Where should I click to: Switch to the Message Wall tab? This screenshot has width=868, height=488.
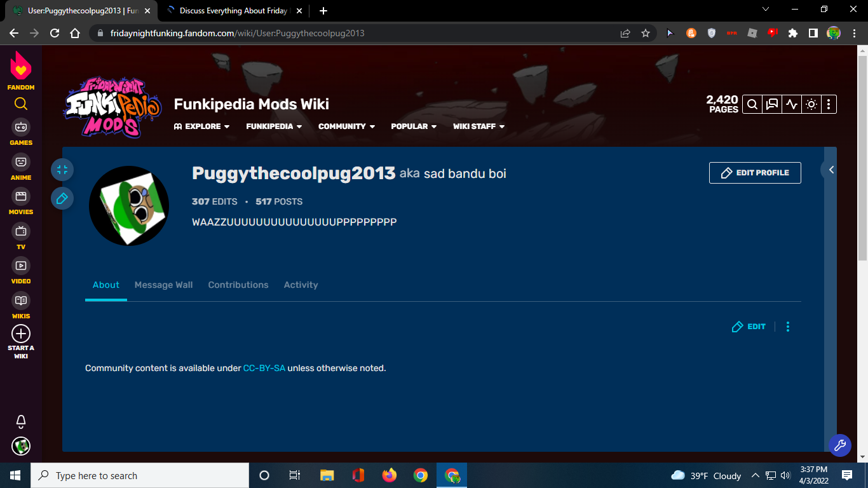[163, 285]
